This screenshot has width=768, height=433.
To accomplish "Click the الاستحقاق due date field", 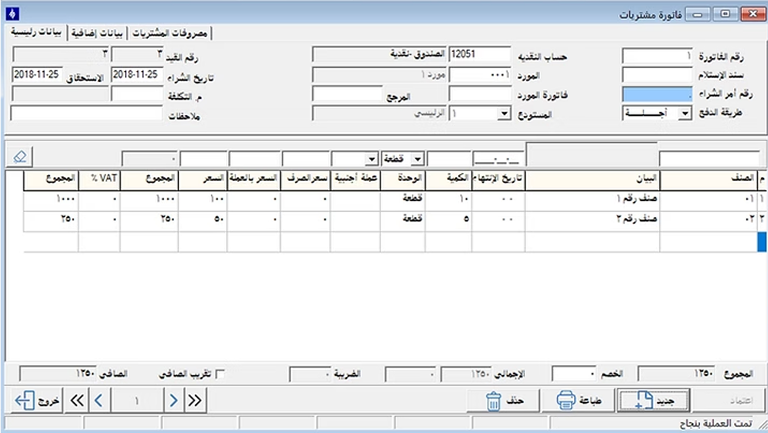I will pos(37,75).
